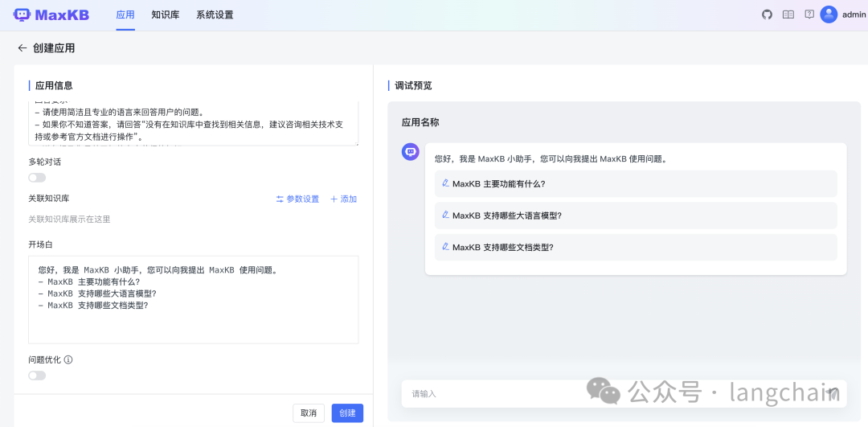Click the 取消 button
The height and width of the screenshot is (427, 868).
(x=309, y=413)
